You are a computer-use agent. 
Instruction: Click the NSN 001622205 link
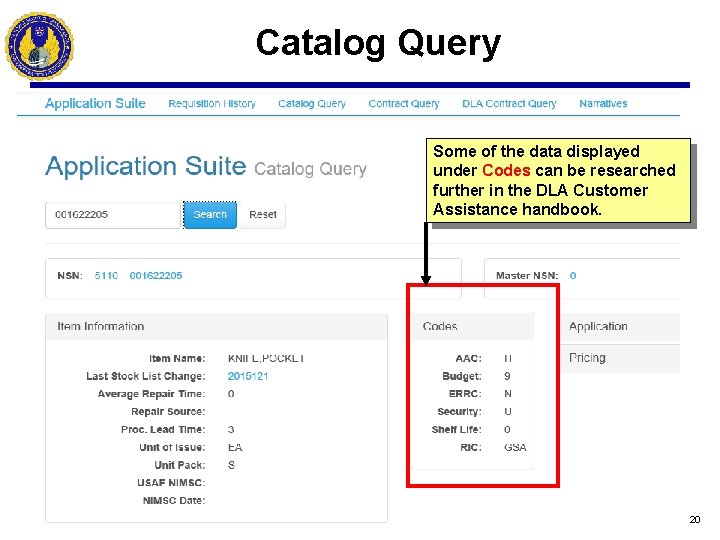[156, 276]
